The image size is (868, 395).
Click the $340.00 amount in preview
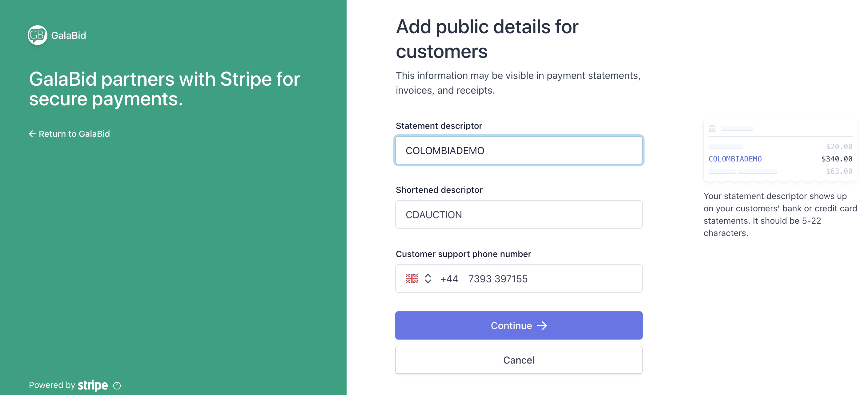tap(837, 159)
